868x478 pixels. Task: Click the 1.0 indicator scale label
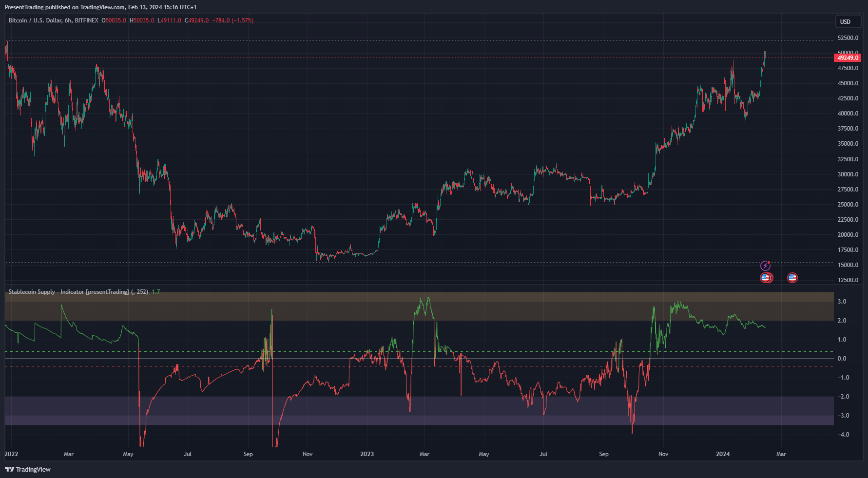(x=842, y=340)
